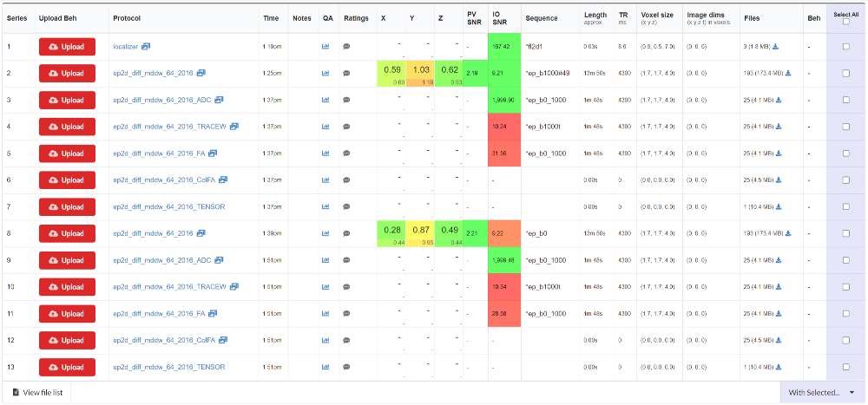The height and width of the screenshot is (405, 868).
Task: Toggle the Select All checkbox
Action: click(845, 22)
